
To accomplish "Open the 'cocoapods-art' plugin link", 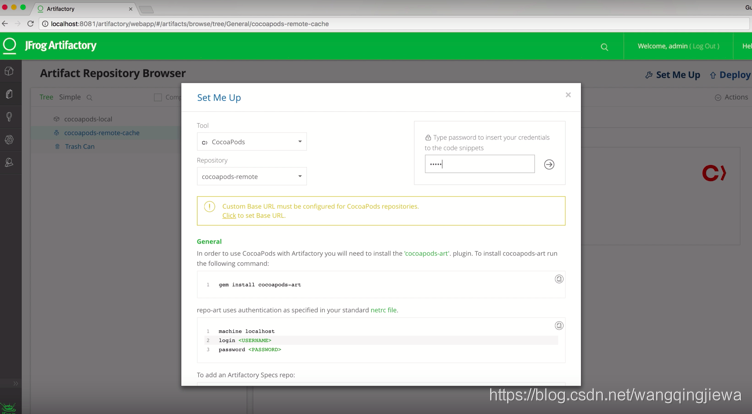I will point(427,253).
